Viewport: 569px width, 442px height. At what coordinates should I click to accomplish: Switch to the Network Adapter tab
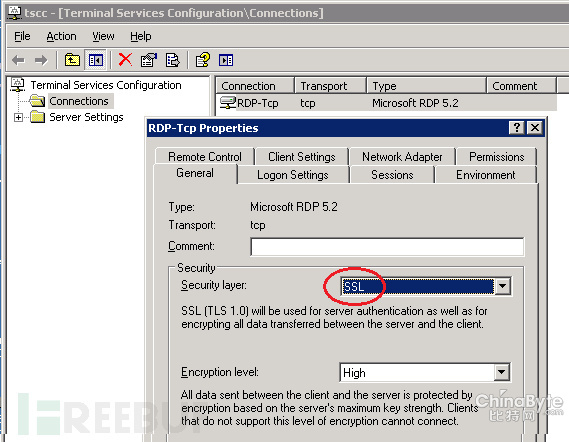[x=402, y=157]
